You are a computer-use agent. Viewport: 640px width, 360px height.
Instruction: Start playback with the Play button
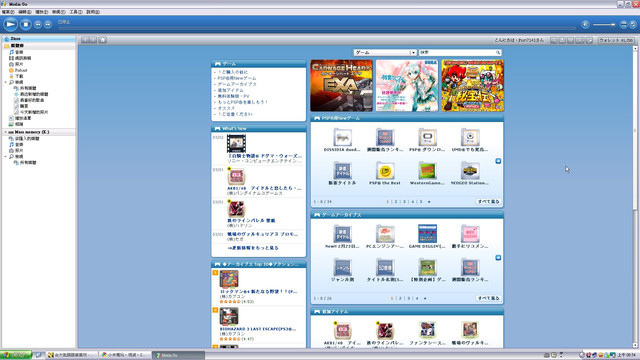[x=11, y=24]
